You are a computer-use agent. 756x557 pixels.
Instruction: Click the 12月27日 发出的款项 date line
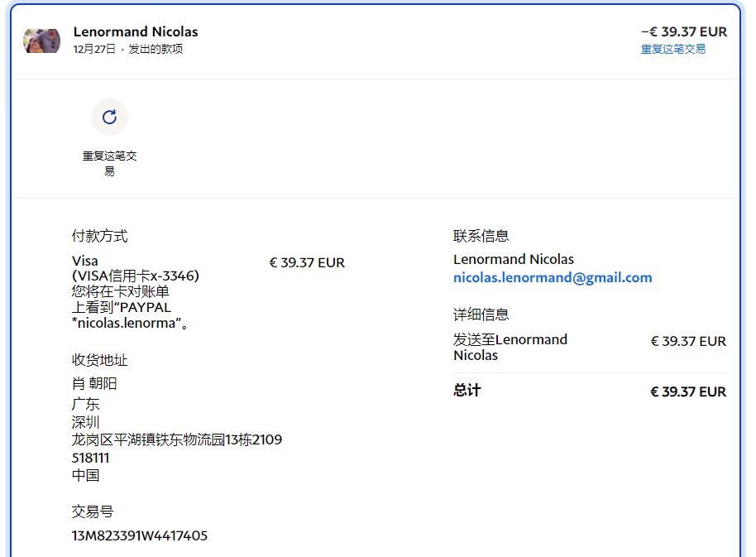click(x=128, y=50)
